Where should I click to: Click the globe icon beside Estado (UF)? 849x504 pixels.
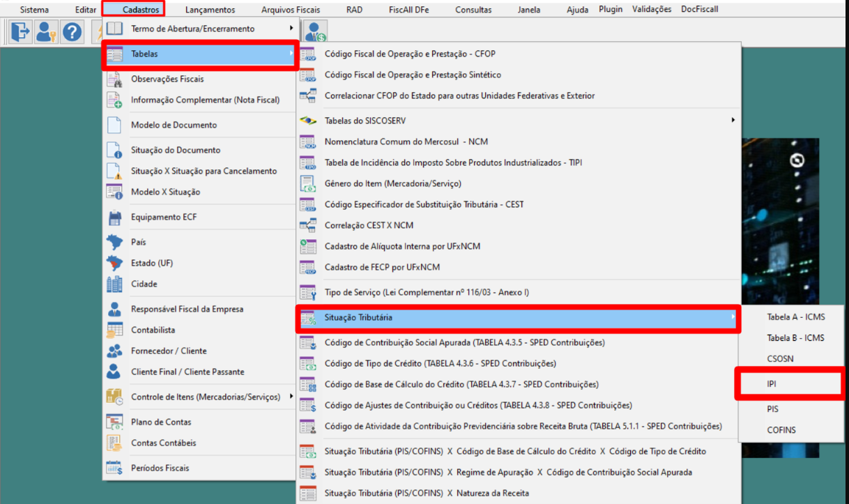[x=114, y=263]
